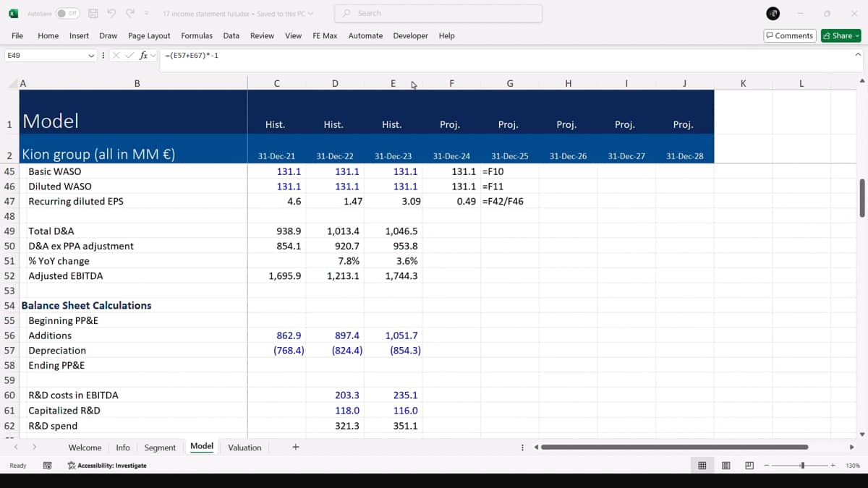The width and height of the screenshot is (868, 488).
Task: Select column K header
Action: pyautogui.click(x=744, y=83)
